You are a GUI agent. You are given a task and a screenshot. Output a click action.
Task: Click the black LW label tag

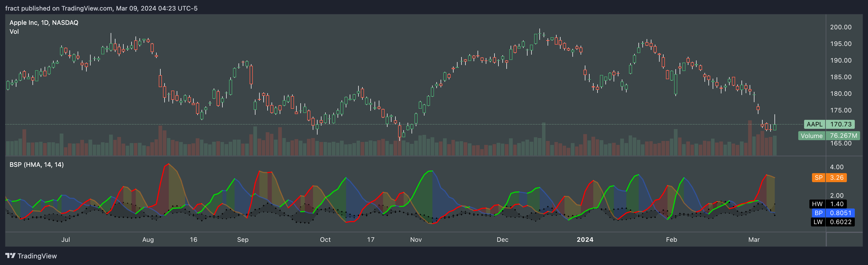(x=818, y=222)
